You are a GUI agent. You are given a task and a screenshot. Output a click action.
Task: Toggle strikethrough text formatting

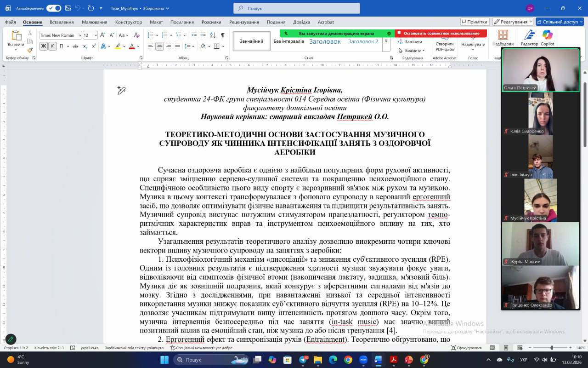[75, 46]
